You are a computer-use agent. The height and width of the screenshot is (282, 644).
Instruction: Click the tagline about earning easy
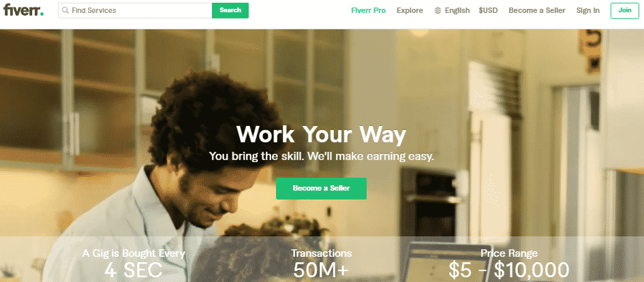point(321,157)
